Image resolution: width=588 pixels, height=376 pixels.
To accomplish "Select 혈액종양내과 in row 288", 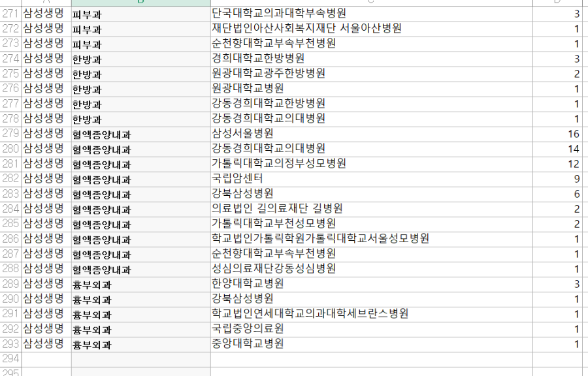I will coord(141,269).
